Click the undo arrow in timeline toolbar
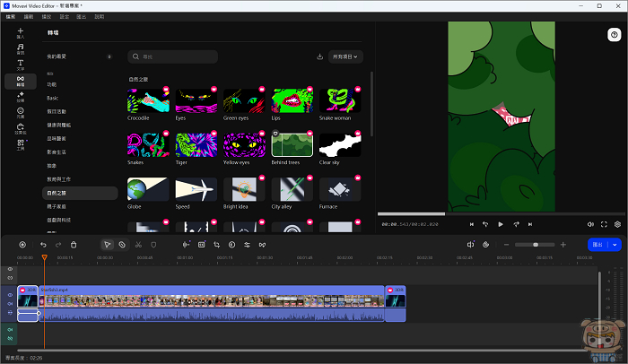 click(x=43, y=244)
